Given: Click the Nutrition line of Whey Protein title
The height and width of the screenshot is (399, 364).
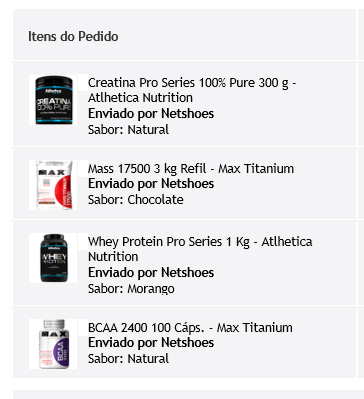Looking at the screenshot, I should [x=113, y=257].
